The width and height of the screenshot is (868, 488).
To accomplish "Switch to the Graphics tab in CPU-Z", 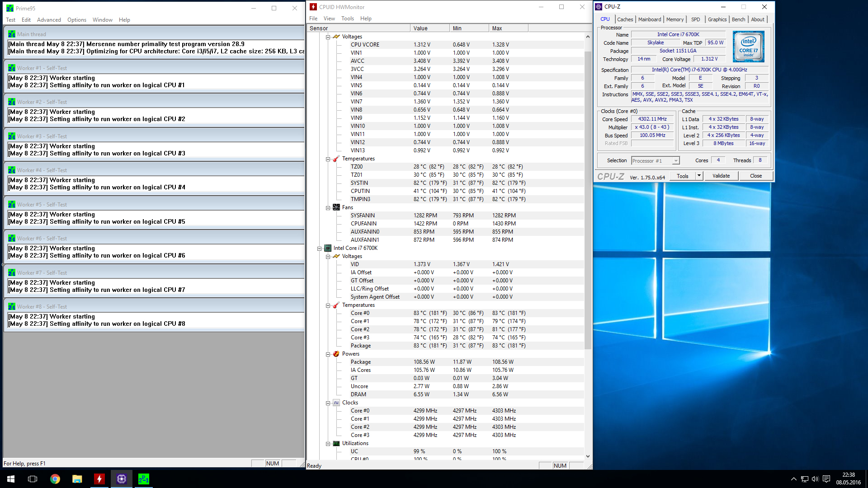I will pyautogui.click(x=717, y=19).
